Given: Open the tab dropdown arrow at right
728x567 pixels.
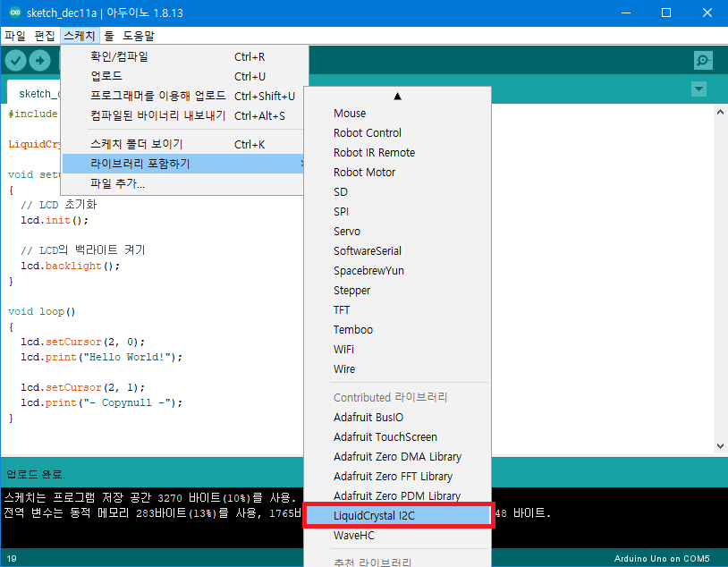Looking at the screenshot, I should (x=698, y=89).
